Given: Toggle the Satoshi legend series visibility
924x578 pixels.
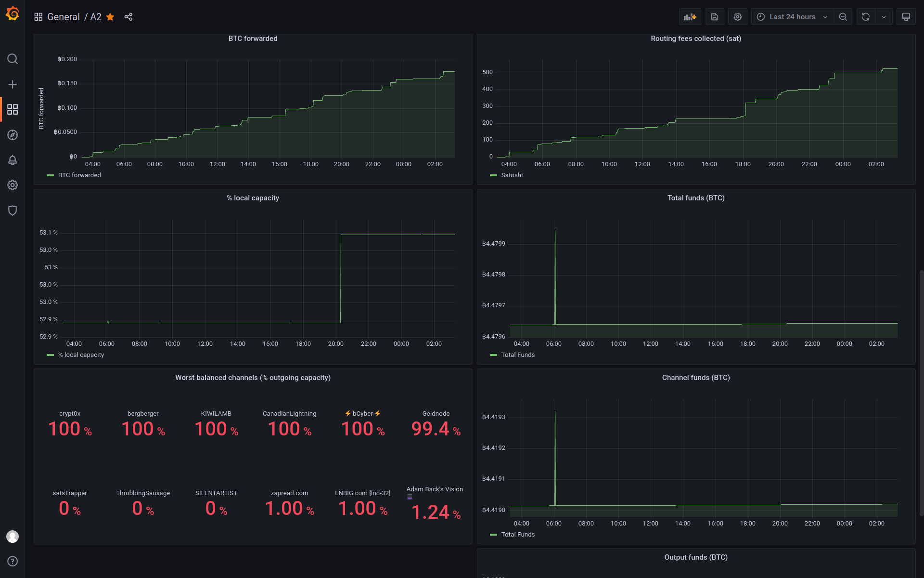Looking at the screenshot, I should (x=512, y=175).
